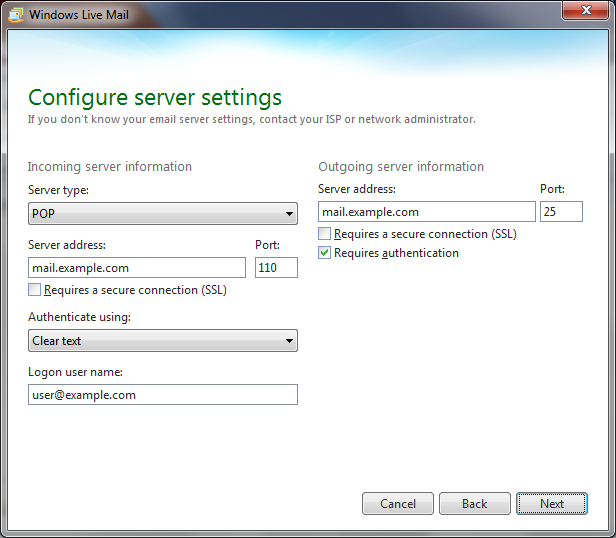Click the Incoming server information label
616x538 pixels.
point(110,167)
